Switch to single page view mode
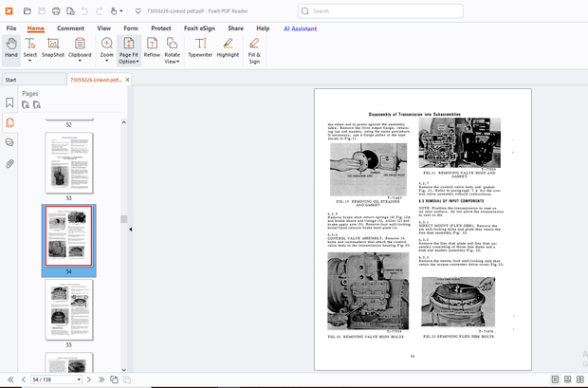The width and height of the screenshot is (588, 388). (555, 379)
